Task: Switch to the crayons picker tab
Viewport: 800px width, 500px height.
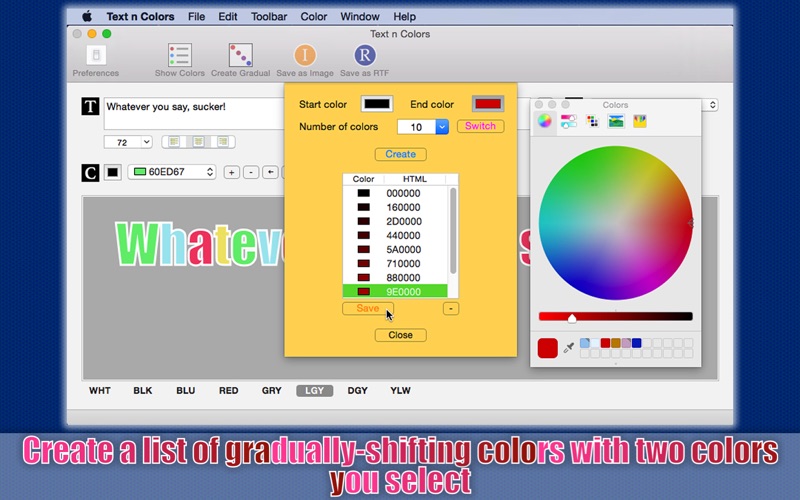Action: click(640, 121)
